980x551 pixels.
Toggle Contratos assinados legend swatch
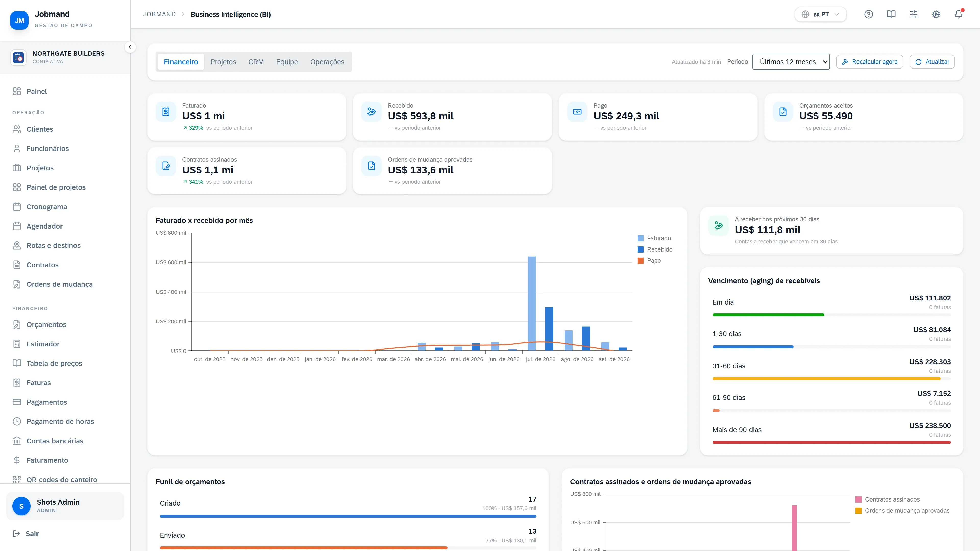click(x=859, y=500)
